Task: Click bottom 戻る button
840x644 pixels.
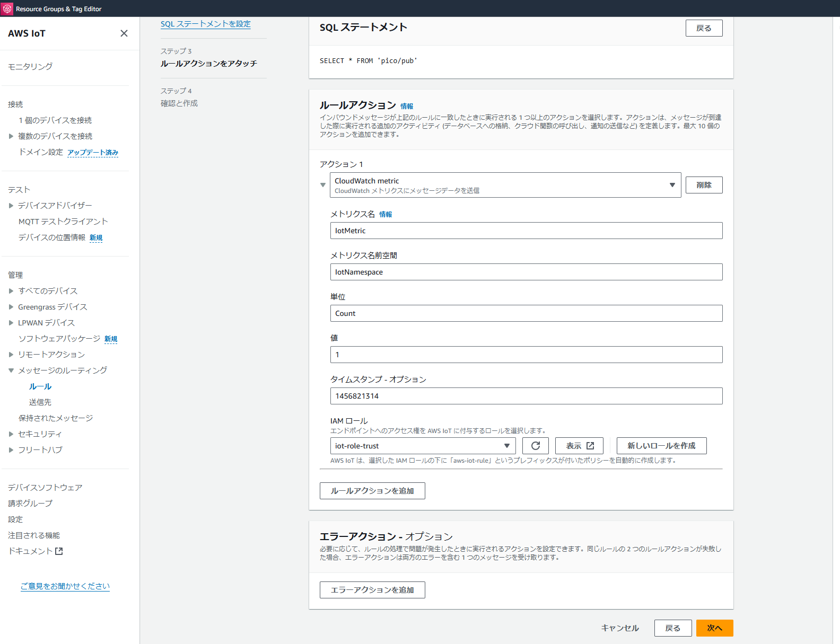Action: coord(673,628)
